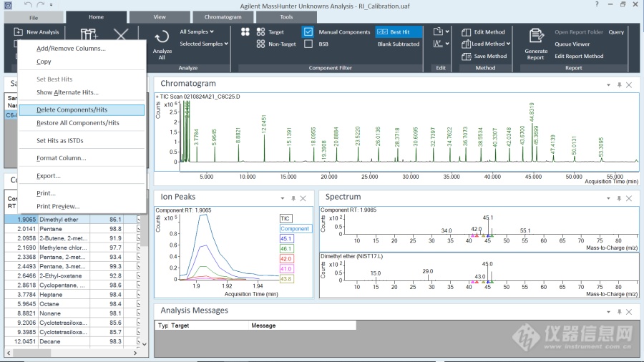644x362 pixels.
Task: Pin the Analysis Messages panel
Action: [619, 312]
